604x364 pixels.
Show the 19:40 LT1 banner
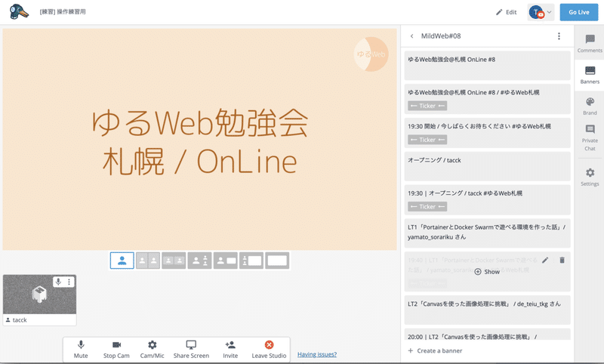(487, 272)
